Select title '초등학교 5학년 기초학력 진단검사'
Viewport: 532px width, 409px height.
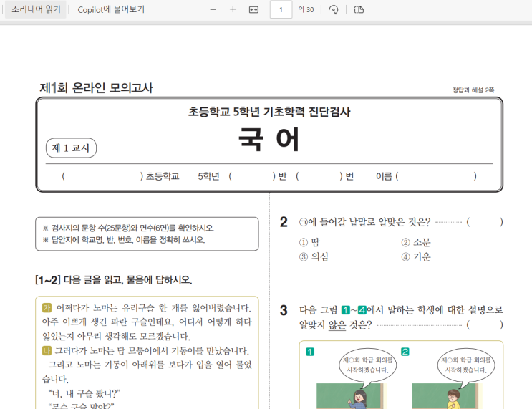(269, 111)
